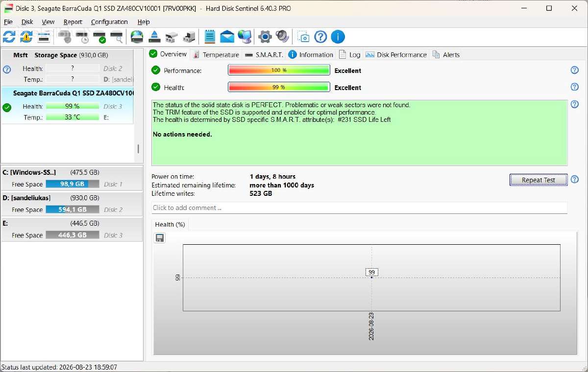The width and height of the screenshot is (588, 372).
Task: Click the globe on disk toolbar icon
Action: click(x=137, y=37)
